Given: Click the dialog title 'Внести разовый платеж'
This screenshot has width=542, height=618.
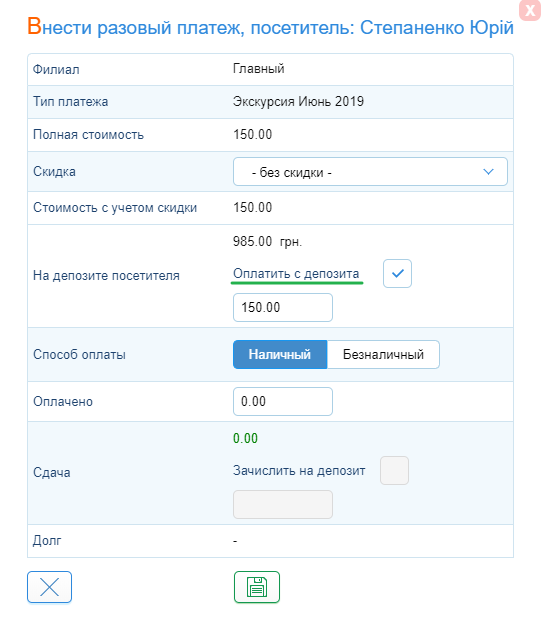Looking at the screenshot, I should 135,27.
